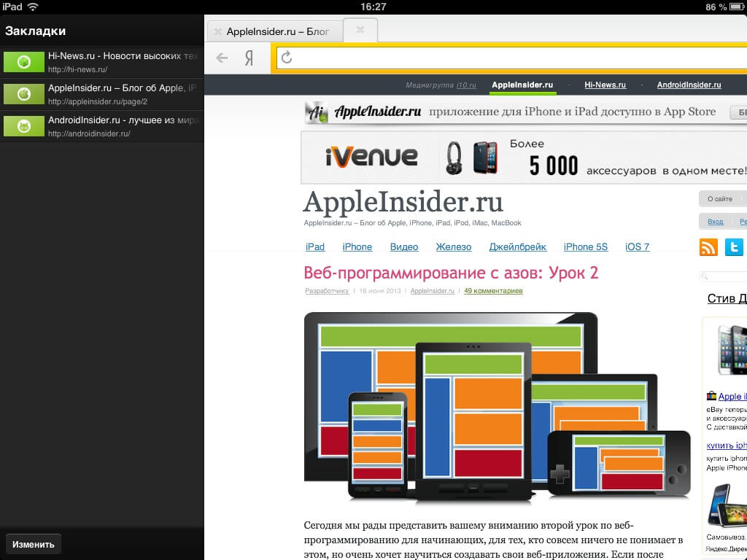Open the Hi-News.ru bookmark
The height and width of the screenshot is (560, 747).
(102, 62)
